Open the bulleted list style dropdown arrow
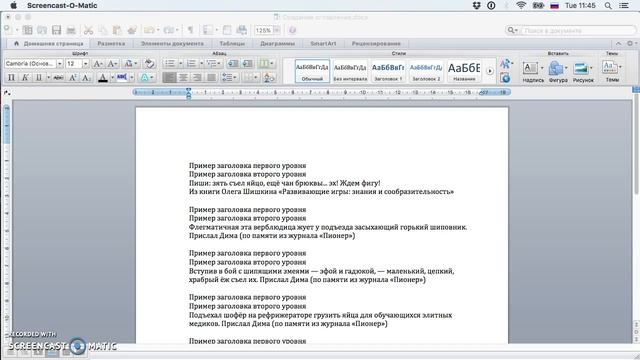 pos(180,64)
